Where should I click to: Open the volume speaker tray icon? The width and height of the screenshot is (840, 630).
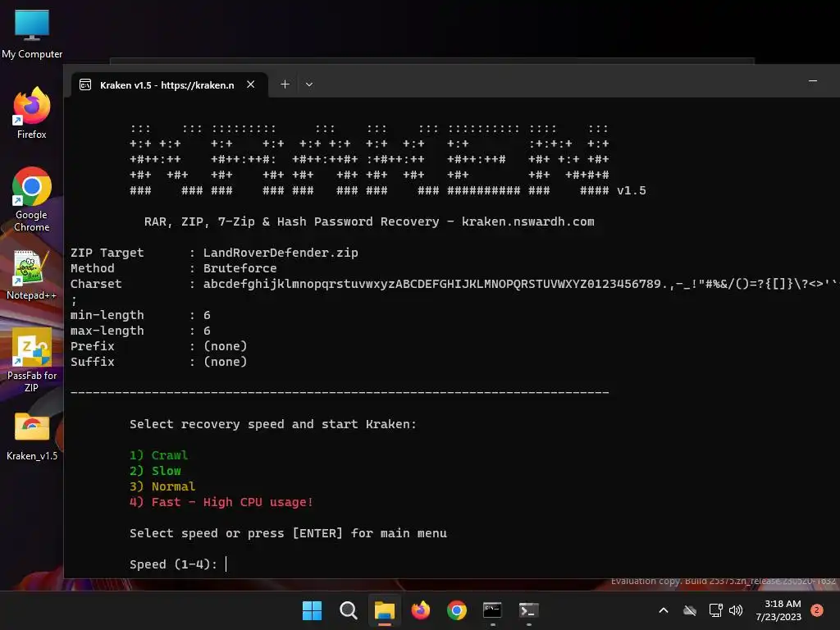[736, 610]
